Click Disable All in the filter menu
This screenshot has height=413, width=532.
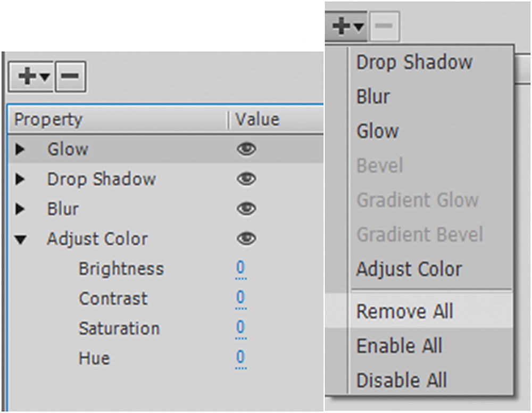(402, 380)
